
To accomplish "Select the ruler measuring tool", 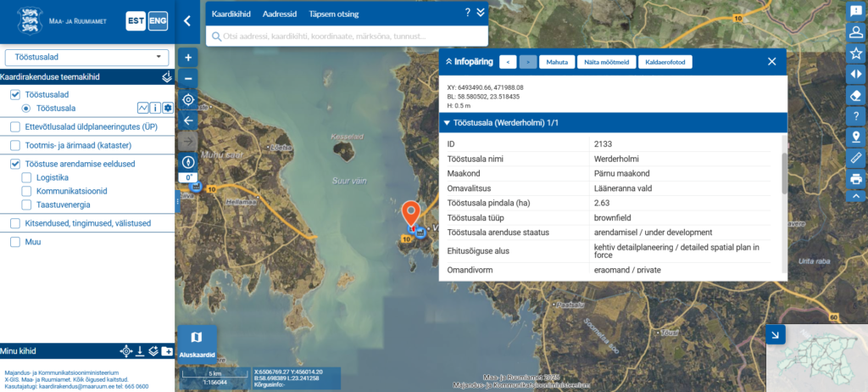I will point(856,158).
